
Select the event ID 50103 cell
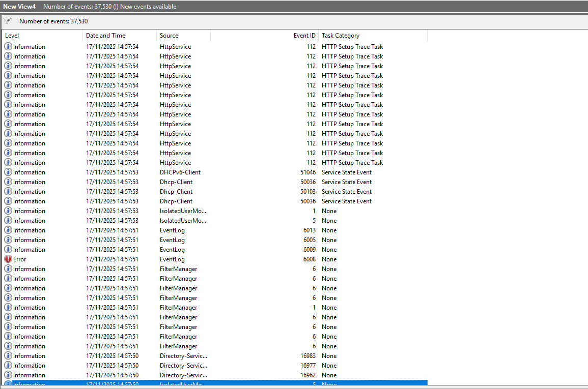[x=308, y=191]
